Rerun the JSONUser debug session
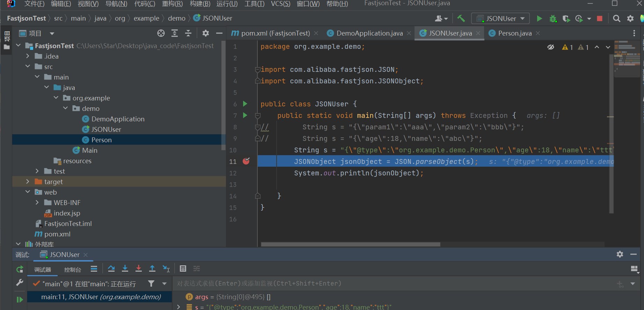Viewport: 644px width, 310px height. [20, 269]
